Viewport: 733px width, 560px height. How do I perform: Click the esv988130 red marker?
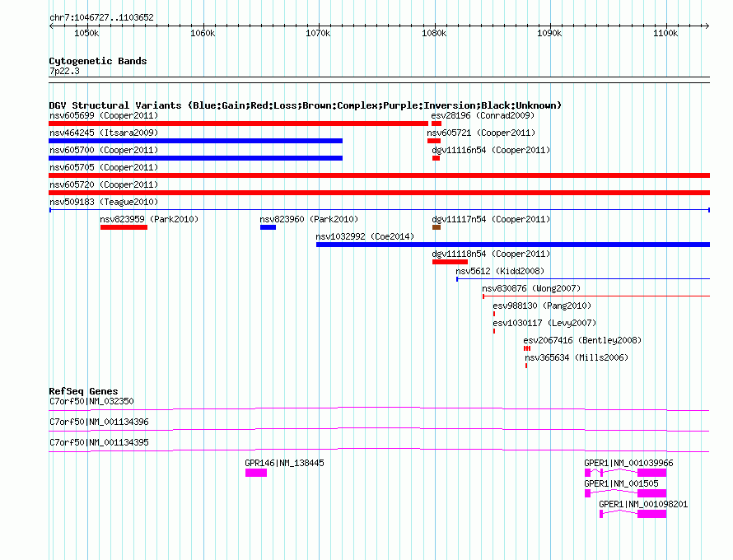494,314
